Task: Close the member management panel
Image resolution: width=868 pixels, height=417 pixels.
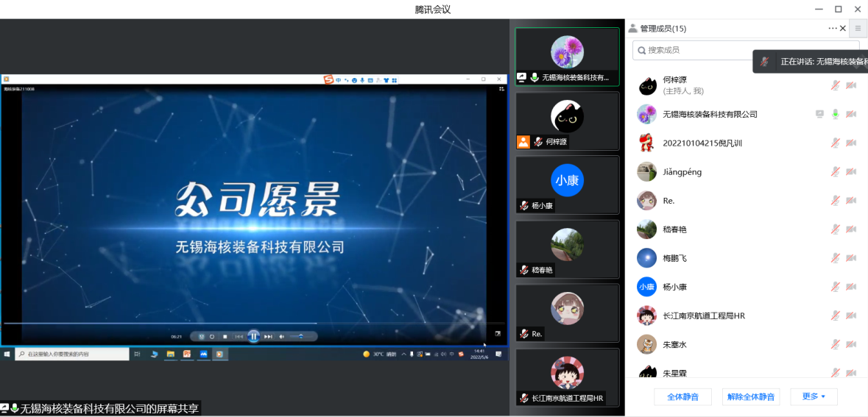Action: click(x=843, y=28)
